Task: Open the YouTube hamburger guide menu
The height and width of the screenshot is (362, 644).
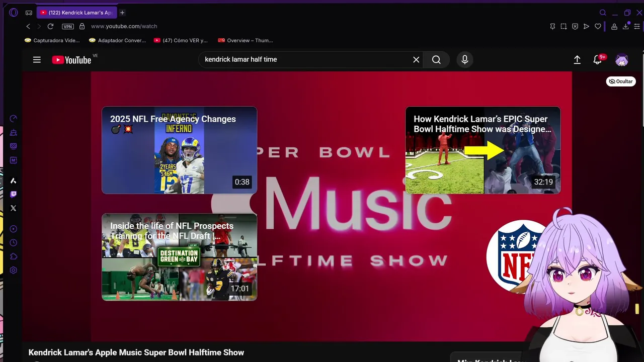Action: click(x=37, y=60)
